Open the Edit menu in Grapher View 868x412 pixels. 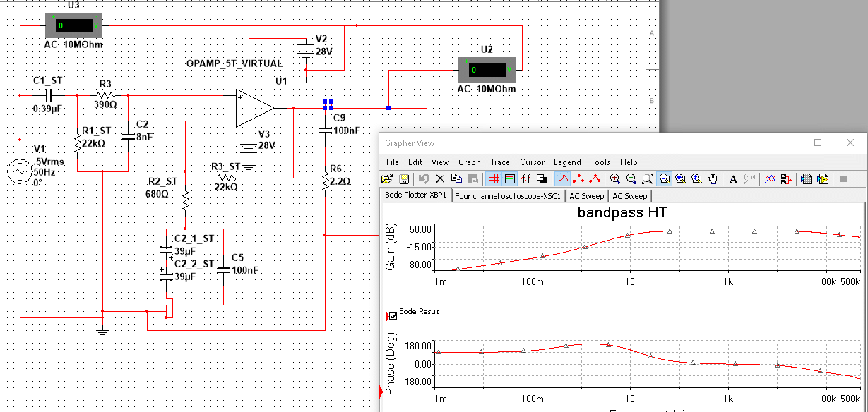(x=416, y=162)
